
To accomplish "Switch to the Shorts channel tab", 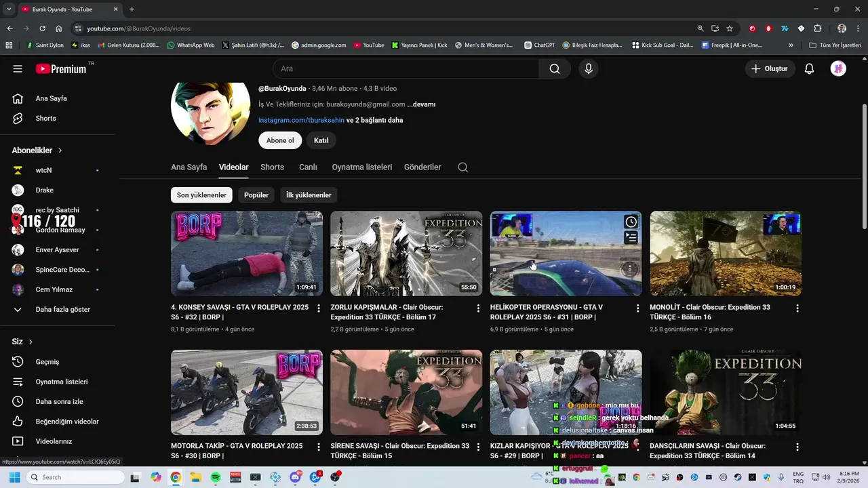I will point(272,167).
